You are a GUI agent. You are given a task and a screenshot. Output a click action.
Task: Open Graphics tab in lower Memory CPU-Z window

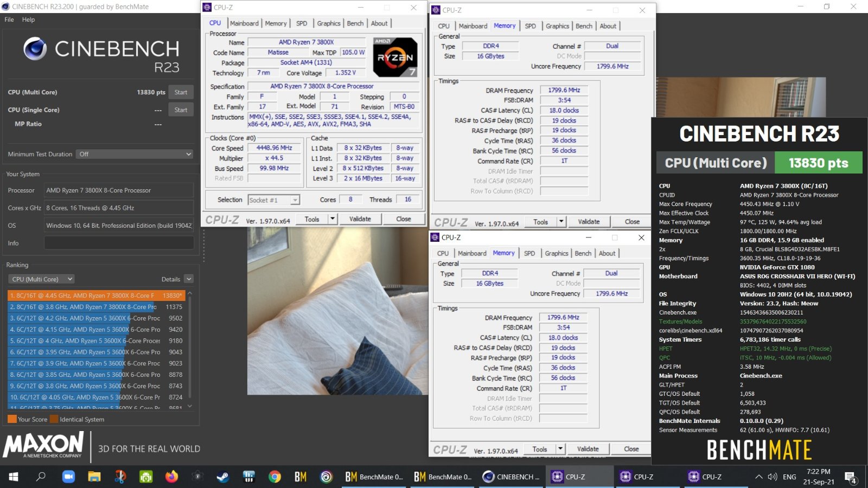click(557, 253)
